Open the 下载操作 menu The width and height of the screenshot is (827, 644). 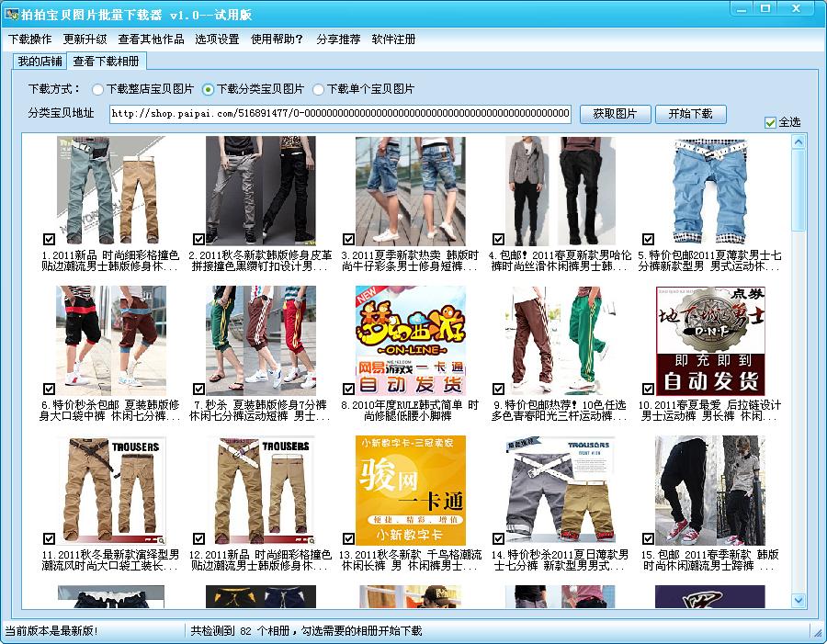[30, 39]
